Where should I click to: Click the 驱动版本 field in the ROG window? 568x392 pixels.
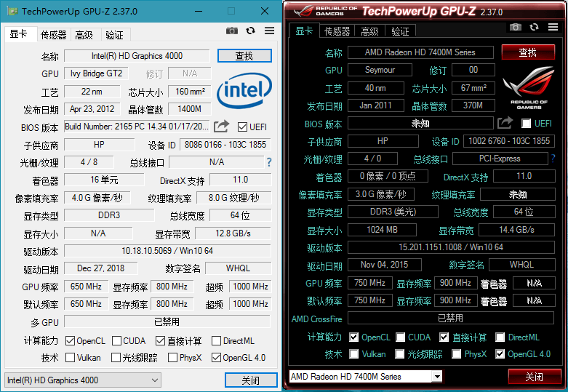449,247
